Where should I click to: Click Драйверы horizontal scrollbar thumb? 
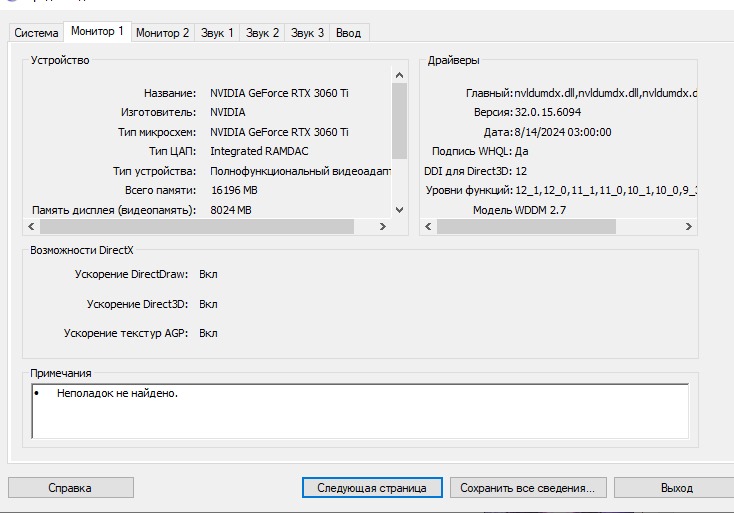click(526, 227)
